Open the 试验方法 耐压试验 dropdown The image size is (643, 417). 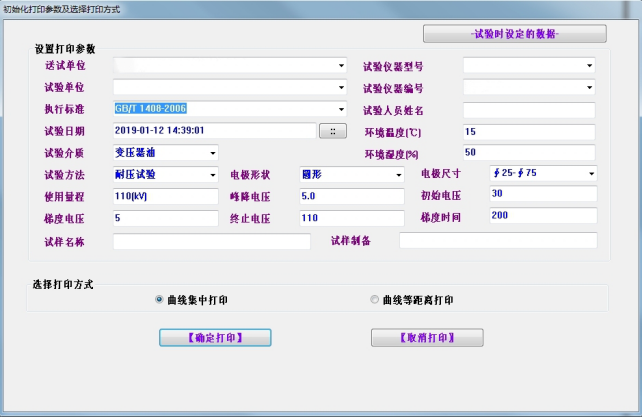click(x=212, y=174)
